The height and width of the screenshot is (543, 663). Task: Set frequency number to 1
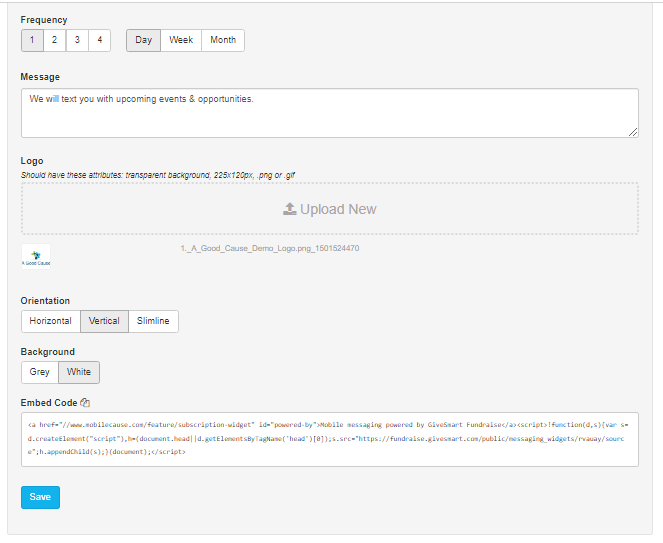click(x=32, y=40)
